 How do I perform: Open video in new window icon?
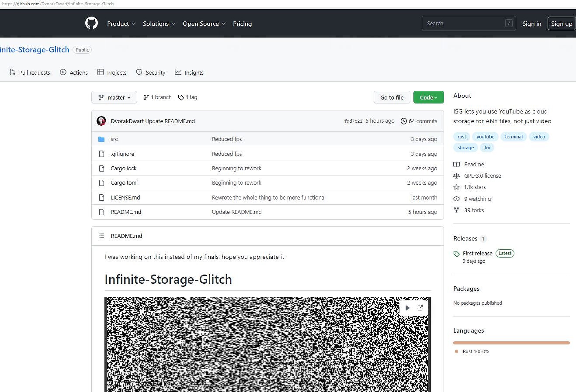click(420, 308)
